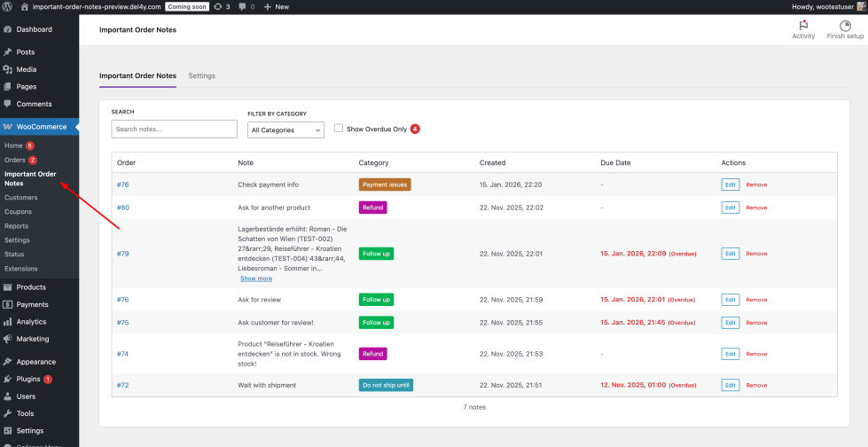
Task: Remove the Wait with shipment note
Action: [x=756, y=385]
